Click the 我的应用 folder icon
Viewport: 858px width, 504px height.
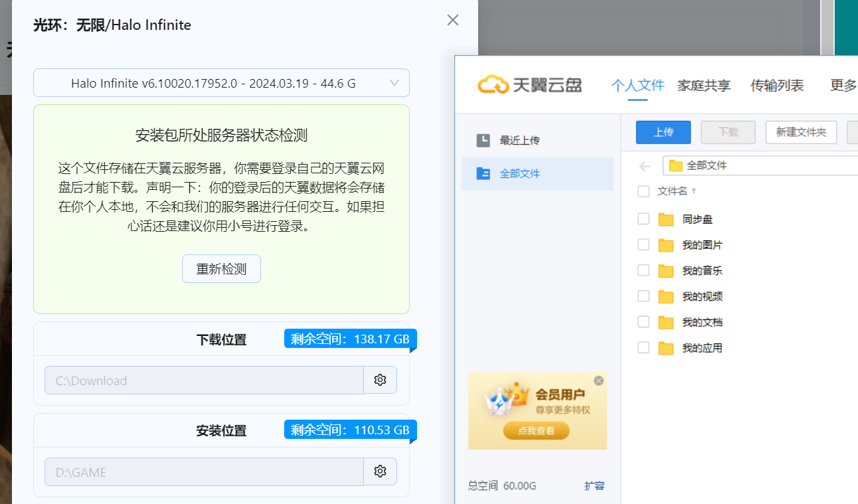click(666, 348)
